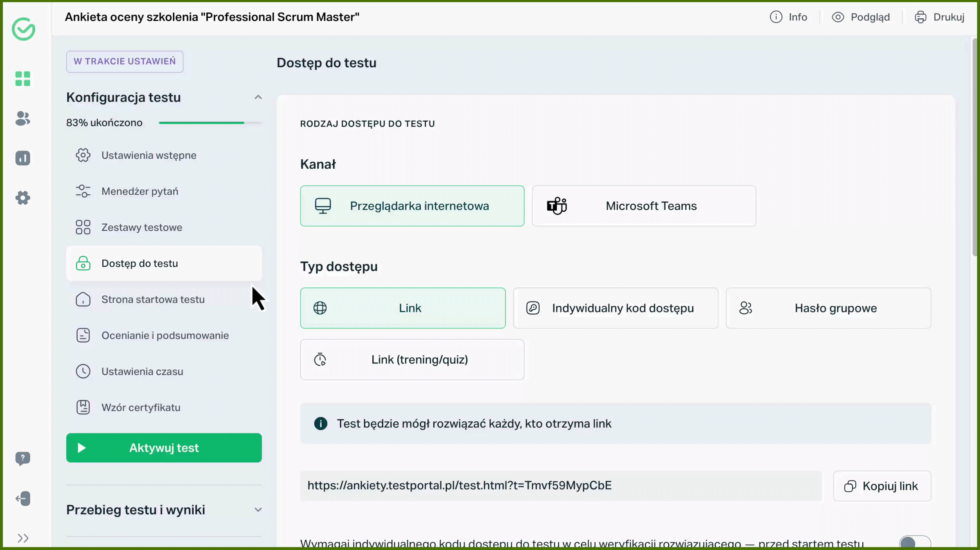Screen dimensions: 980x550
Task: Expand Przebieg testu i wyniki section
Action: (258, 510)
